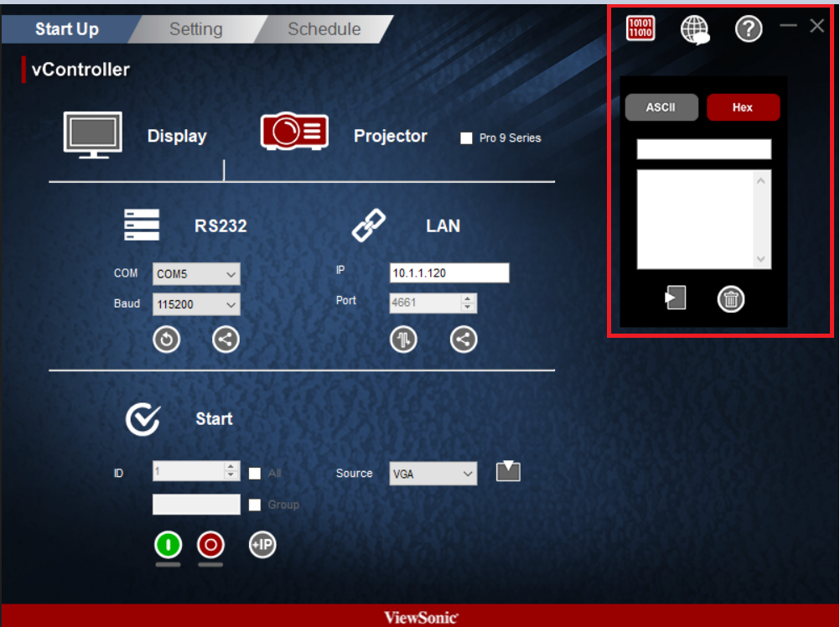This screenshot has width=840, height=627.
Task: Click the RS232 server stack icon
Action: pos(142,225)
